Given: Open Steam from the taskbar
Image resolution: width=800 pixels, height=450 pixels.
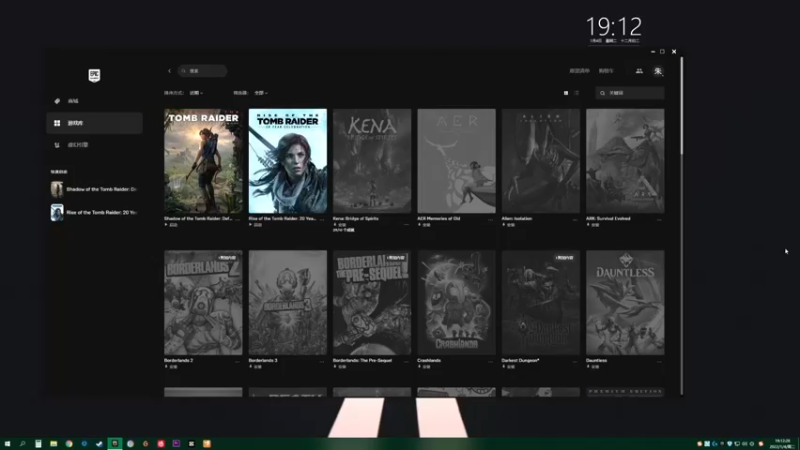Looking at the screenshot, I should [99, 444].
